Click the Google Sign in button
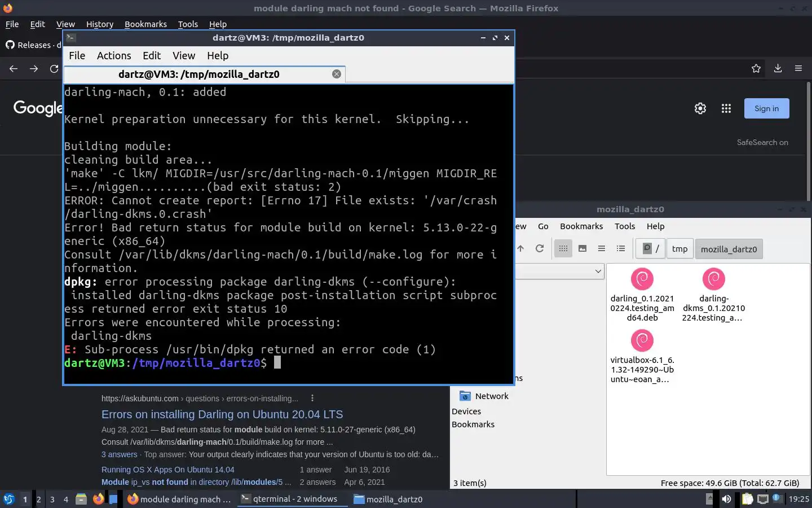This screenshot has width=812, height=508. [766, 108]
